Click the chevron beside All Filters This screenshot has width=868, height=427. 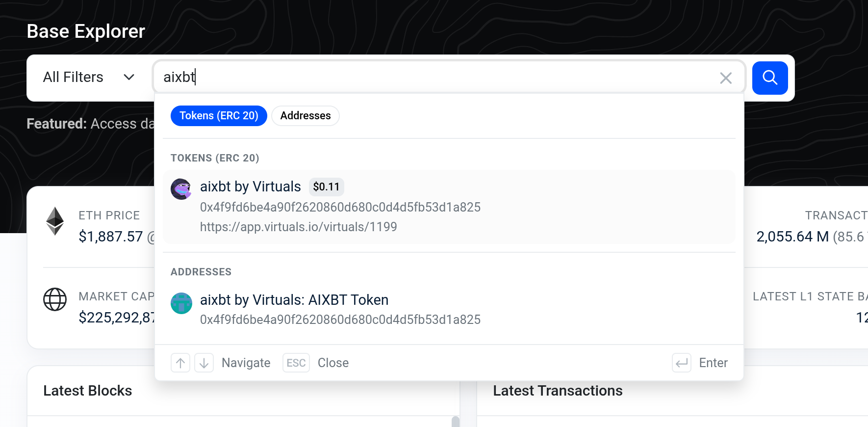coord(129,77)
